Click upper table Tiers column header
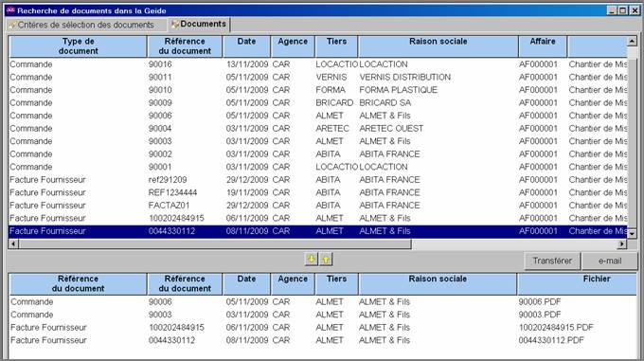Image resolution: width=644 pixels, height=361 pixels. coord(336,46)
